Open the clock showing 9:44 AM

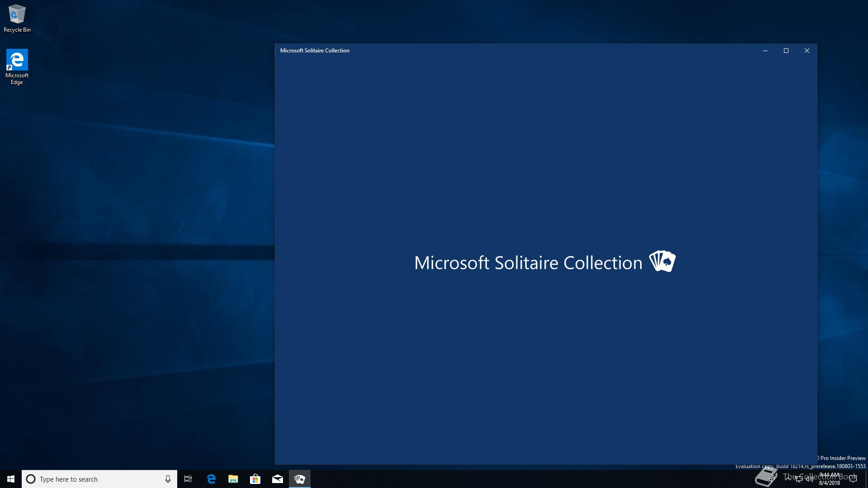tap(830, 479)
